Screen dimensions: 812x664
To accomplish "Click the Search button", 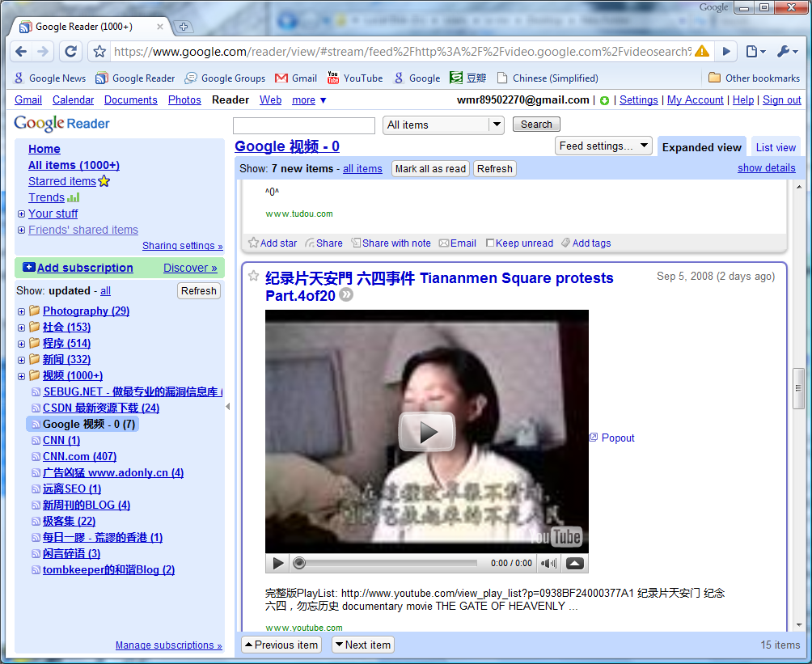I will pos(536,125).
